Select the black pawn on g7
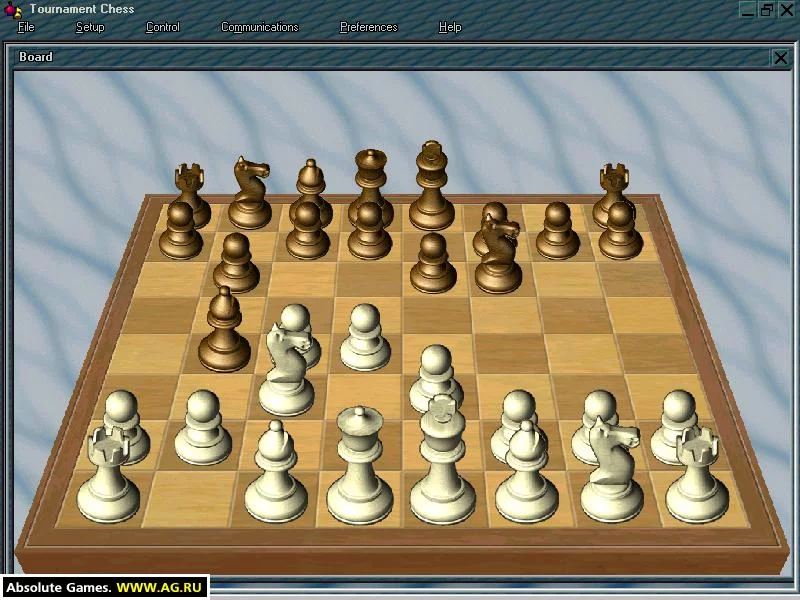800x600 pixels. pyautogui.click(x=558, y=231)
